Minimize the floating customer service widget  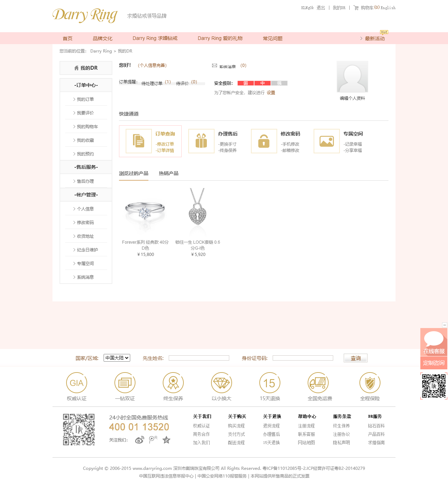point(444,325)
